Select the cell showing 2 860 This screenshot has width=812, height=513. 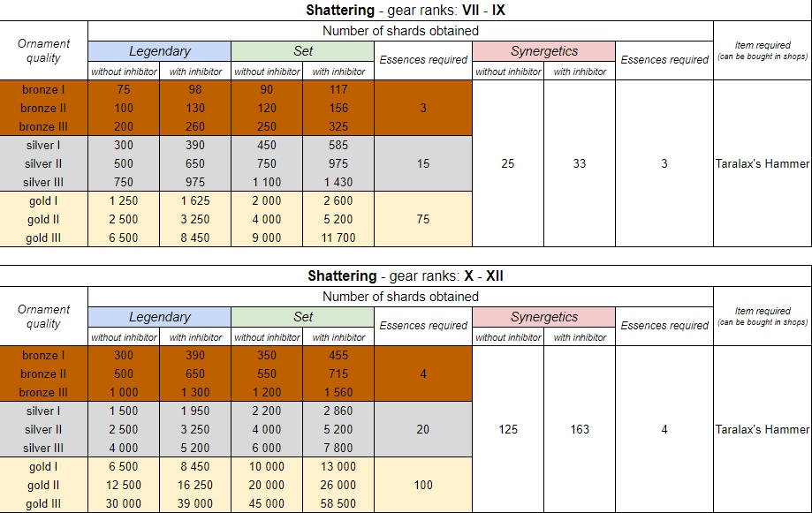(338, 411)
